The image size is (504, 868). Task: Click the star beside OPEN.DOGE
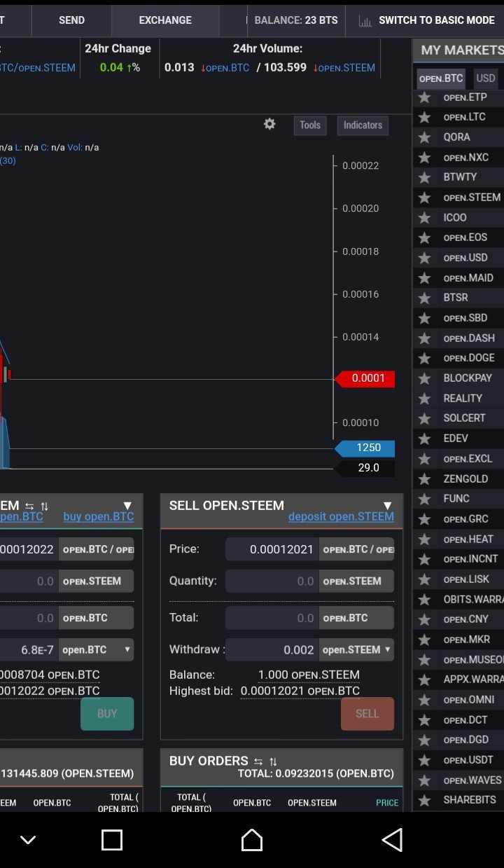point(424,358)
